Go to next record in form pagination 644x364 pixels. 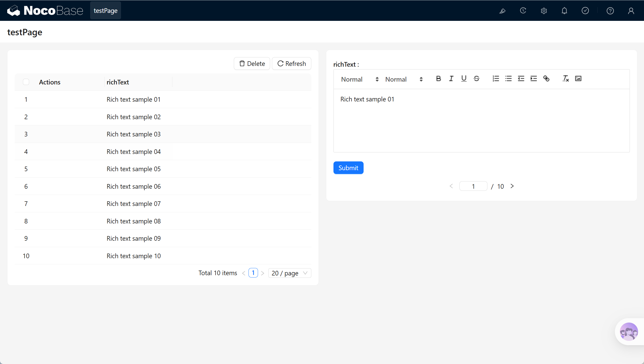pyautogui.click(x=512, y=186)
